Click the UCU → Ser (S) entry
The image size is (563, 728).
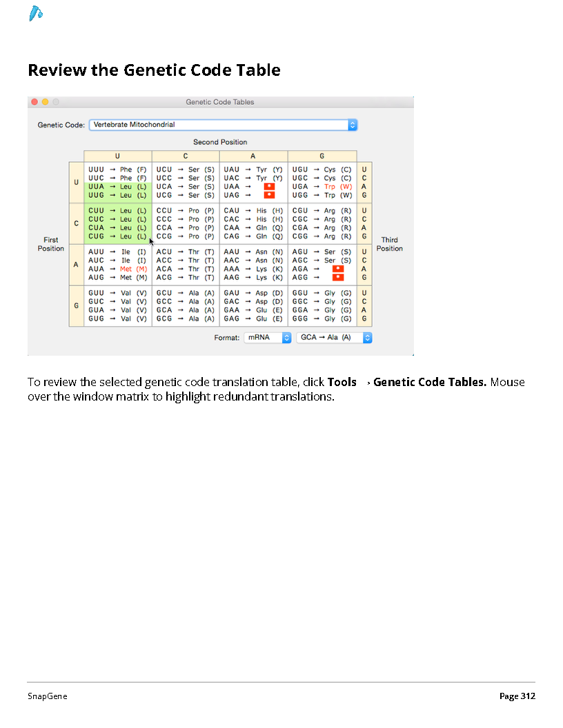pos(186,170)
